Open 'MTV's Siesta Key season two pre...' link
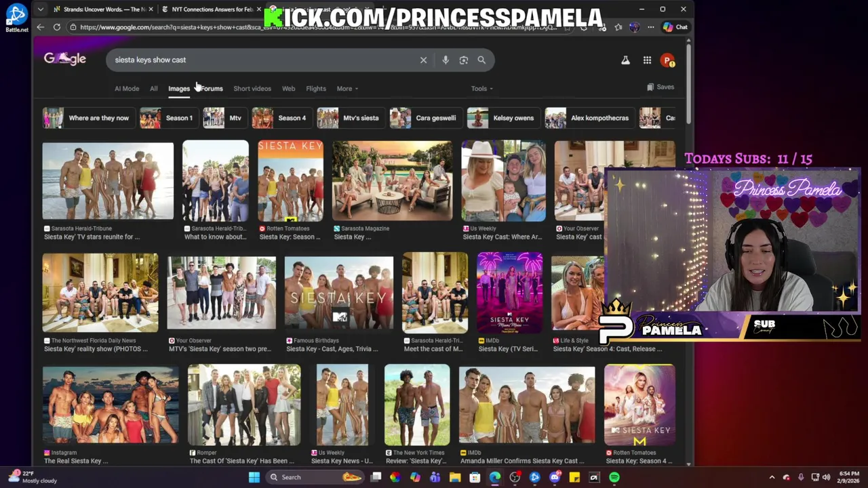The height and width of the screenshot is (488, 868). point(220,349)
